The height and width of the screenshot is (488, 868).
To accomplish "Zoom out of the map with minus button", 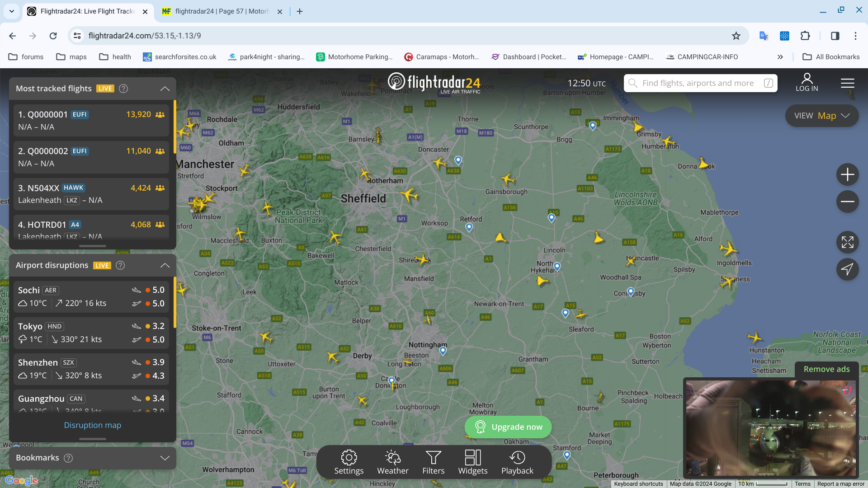I will 847,202.
